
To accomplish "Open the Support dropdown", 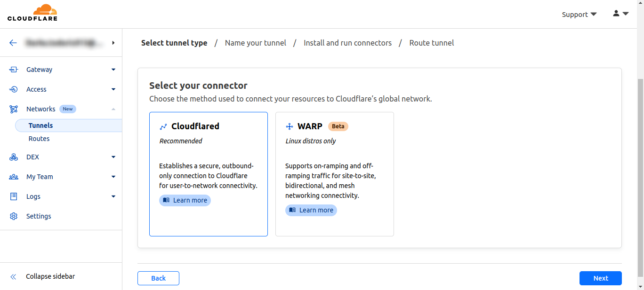I will coord(579,15).
